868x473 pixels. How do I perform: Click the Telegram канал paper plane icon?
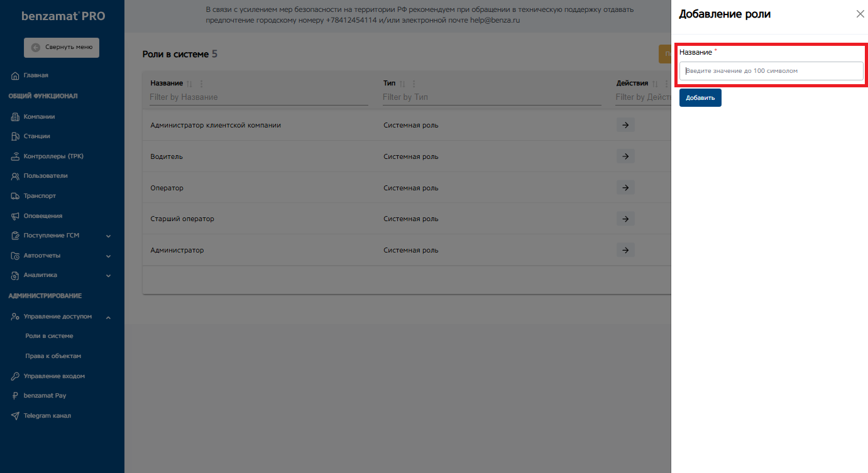click(16, 416)
